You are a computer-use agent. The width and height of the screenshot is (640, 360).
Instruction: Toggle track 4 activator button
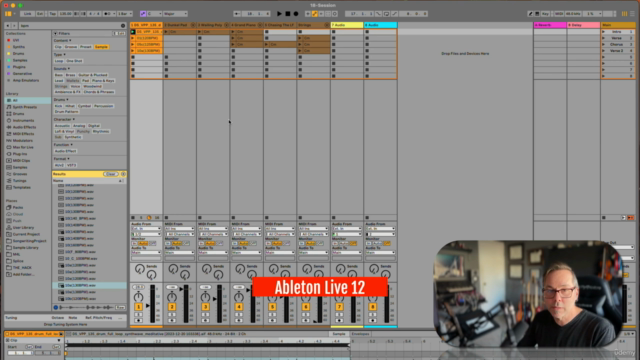point(239,307)
